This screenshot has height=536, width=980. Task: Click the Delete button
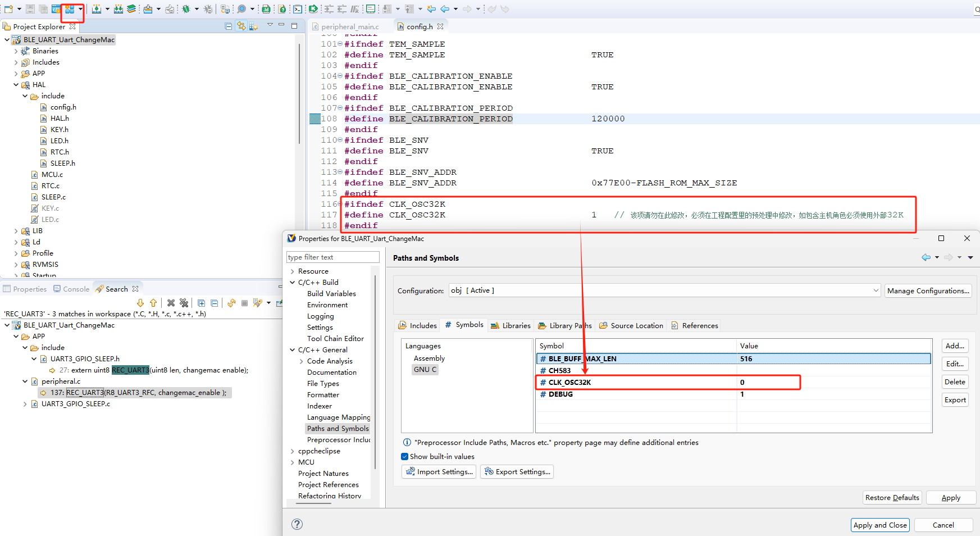(955, 381)
